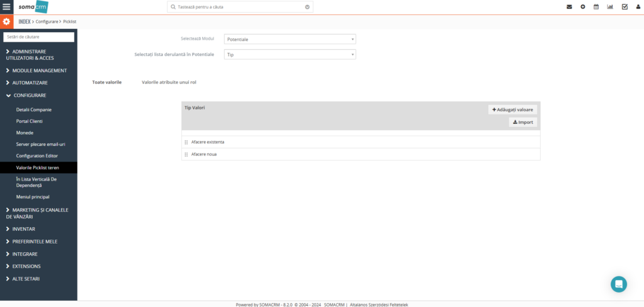Focus the Setări de căutare field
The image size is (644, 307).
[38, 37]
